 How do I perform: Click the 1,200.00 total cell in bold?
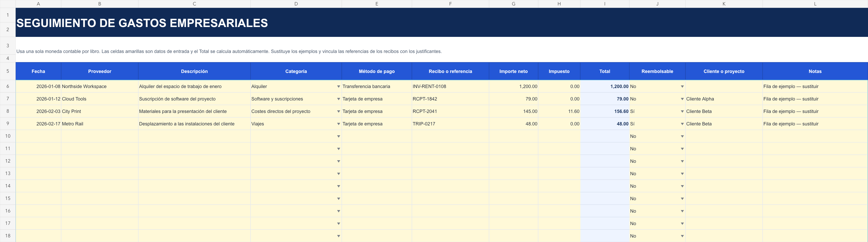[605, 86]
